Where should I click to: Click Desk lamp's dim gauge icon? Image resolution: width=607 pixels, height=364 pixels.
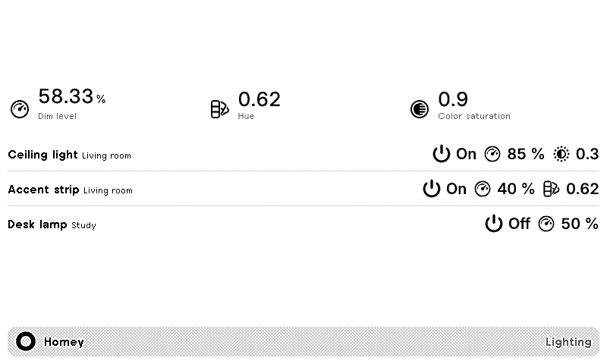(x=546, y=224)
